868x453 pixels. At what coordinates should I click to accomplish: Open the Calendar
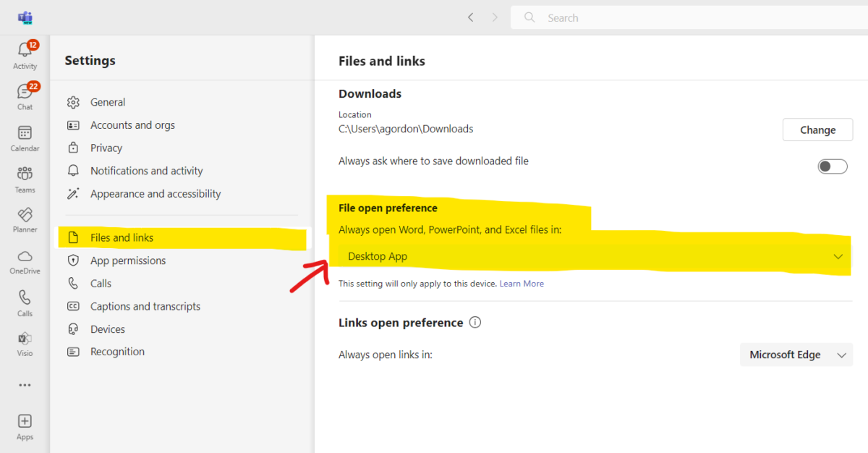tap(25, 137)
